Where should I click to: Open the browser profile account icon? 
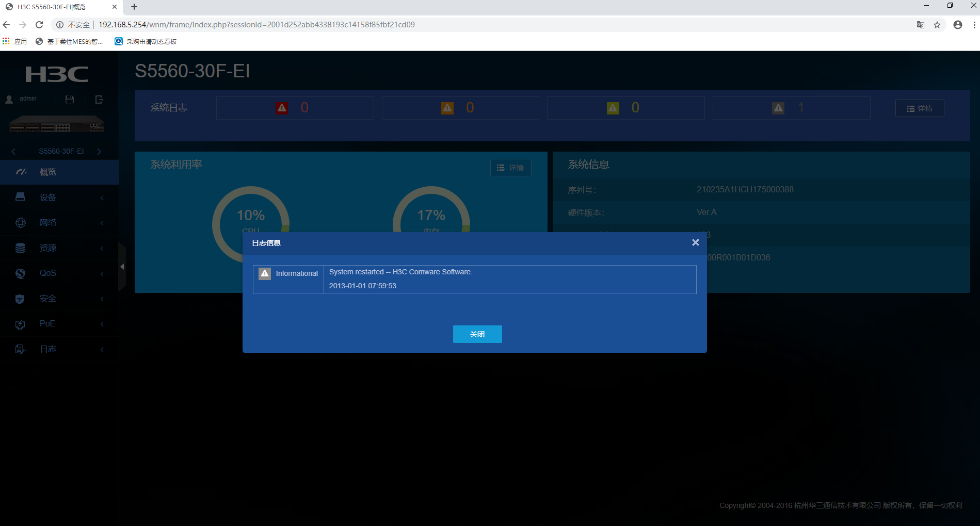pyautogui.click(x=958, y=25)
